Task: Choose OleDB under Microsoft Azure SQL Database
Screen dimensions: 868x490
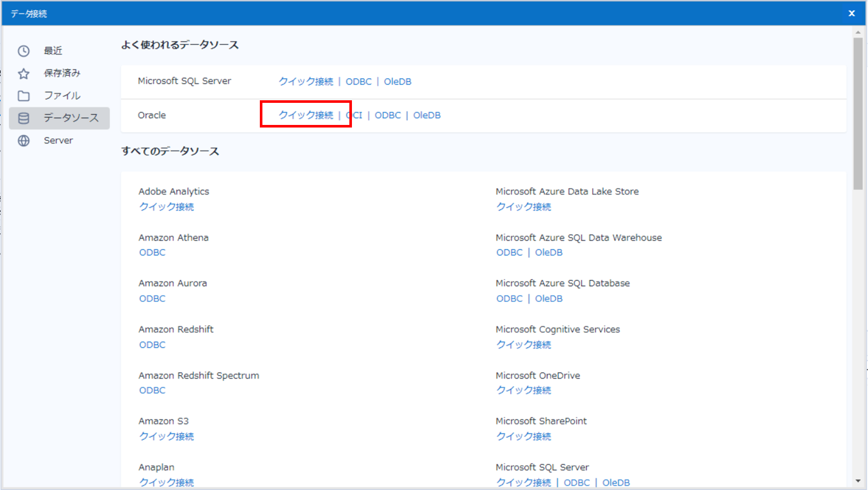Action: click(549, 299)
